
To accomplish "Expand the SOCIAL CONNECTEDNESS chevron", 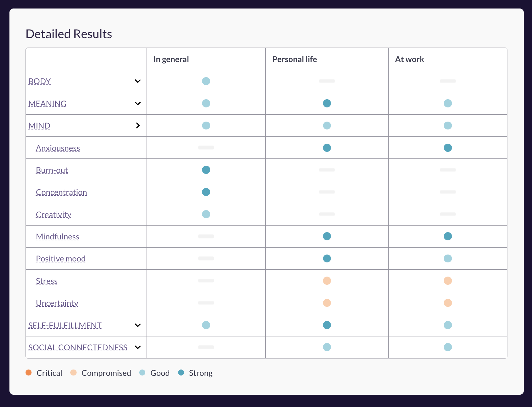I will click(137, 347).
